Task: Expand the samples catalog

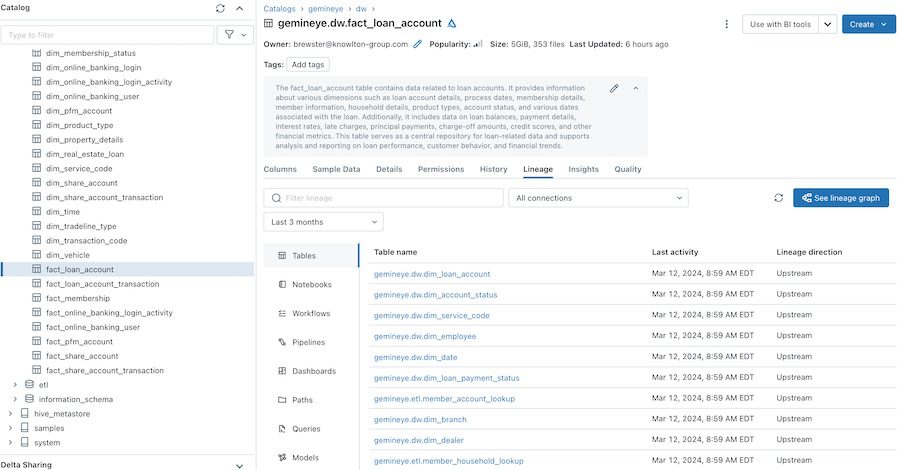Action: pyautogui.click(x=10, y=428)
